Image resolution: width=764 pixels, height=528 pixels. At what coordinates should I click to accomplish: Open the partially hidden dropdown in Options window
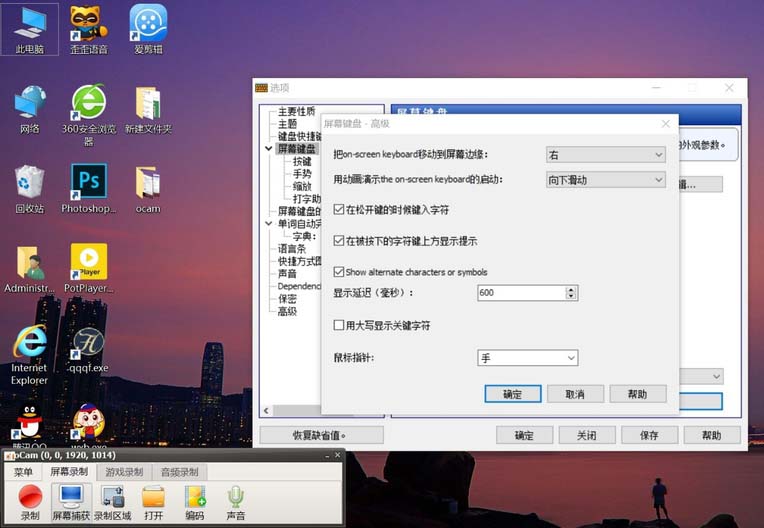coord(701,377)
